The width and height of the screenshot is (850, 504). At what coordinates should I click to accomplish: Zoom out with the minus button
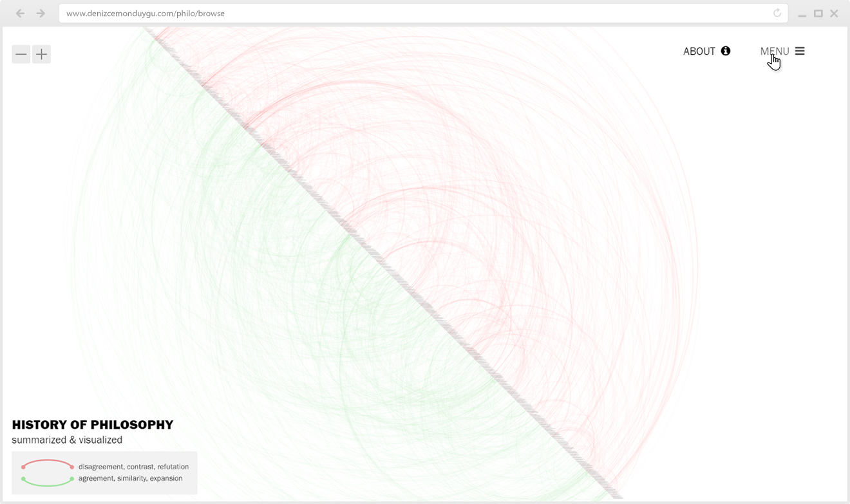(x=21, y=55)
